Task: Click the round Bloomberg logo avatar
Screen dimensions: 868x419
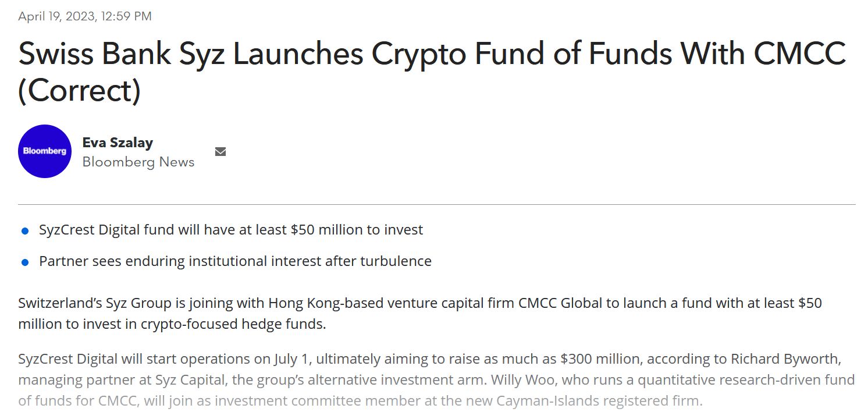Action: point(45,151)
